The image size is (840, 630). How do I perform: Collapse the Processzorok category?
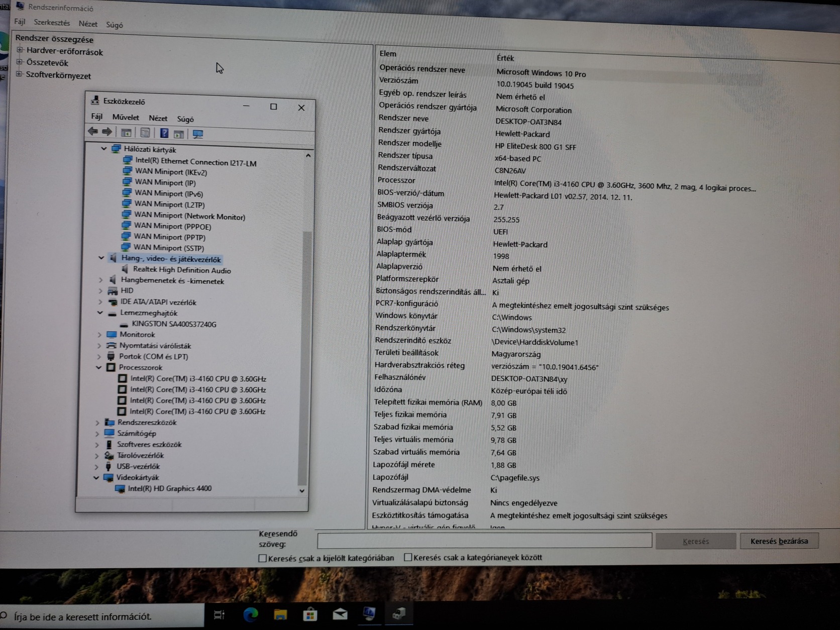point(98,367)
